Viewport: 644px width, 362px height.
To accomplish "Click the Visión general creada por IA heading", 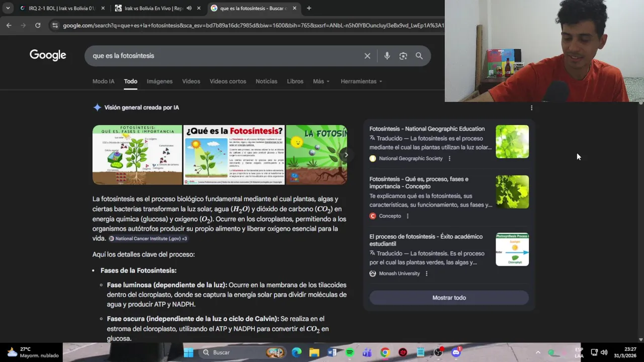I will click(141, 108).
